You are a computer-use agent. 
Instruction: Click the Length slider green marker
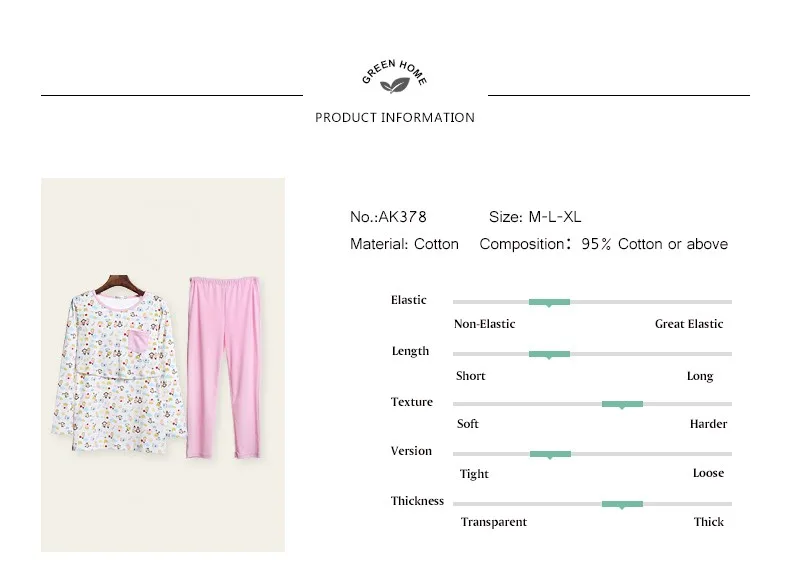tap(549, 354)
